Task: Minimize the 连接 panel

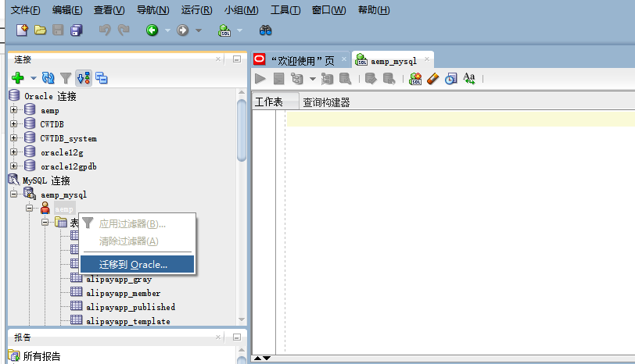Action: click(237, 59)
